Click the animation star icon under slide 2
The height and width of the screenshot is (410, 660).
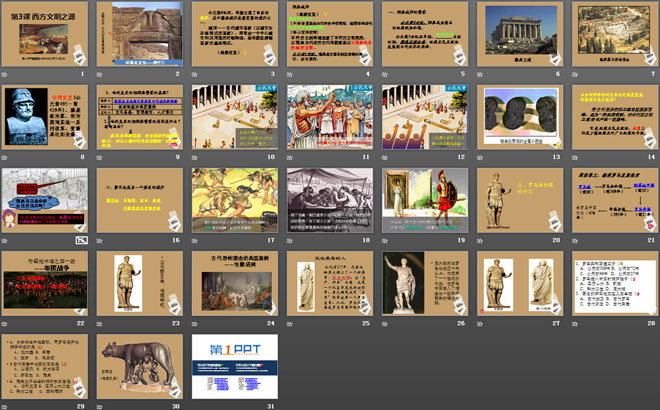(x=100, y=74)
